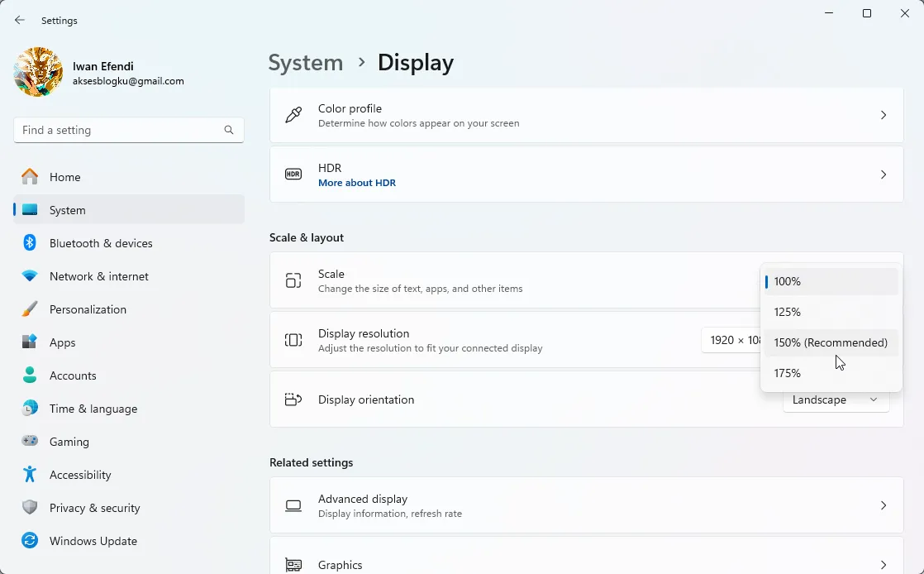Choose 150% (Recommended) scaling

[x=830, y=342]
